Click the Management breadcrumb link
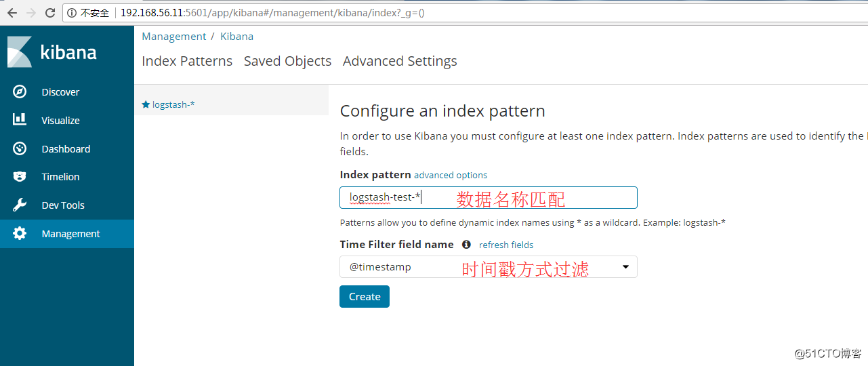The height and width of the screenshot is (366, 868). click(x=173, y=37)
